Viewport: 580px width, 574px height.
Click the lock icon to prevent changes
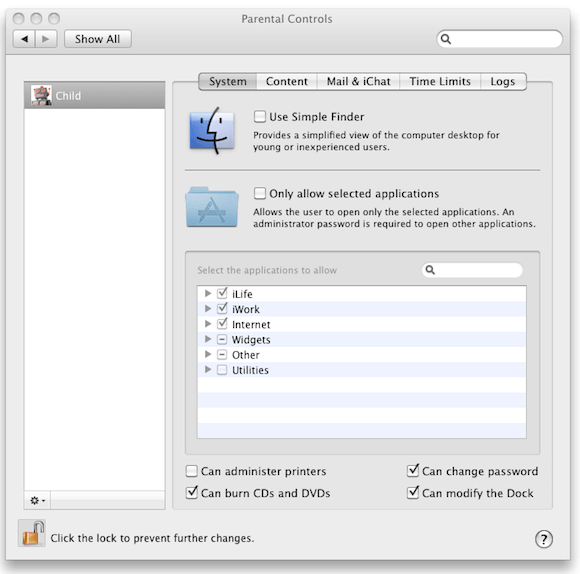33,533
